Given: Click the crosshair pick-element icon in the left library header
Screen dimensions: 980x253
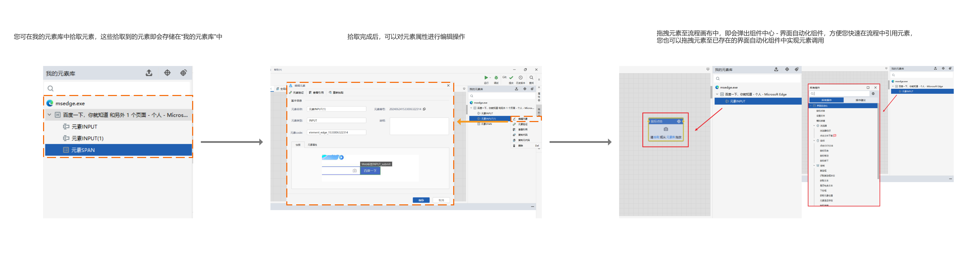Looking at the screenshot, I should pos(167,73).
